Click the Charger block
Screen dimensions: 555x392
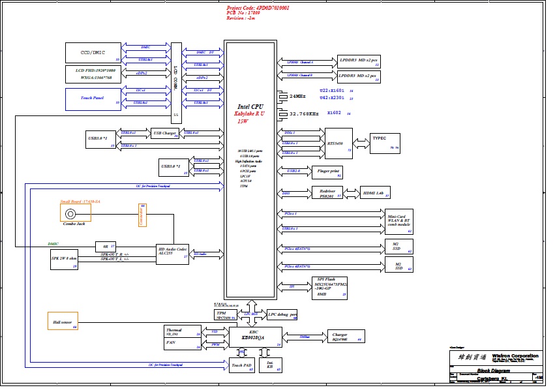(346, 337)
